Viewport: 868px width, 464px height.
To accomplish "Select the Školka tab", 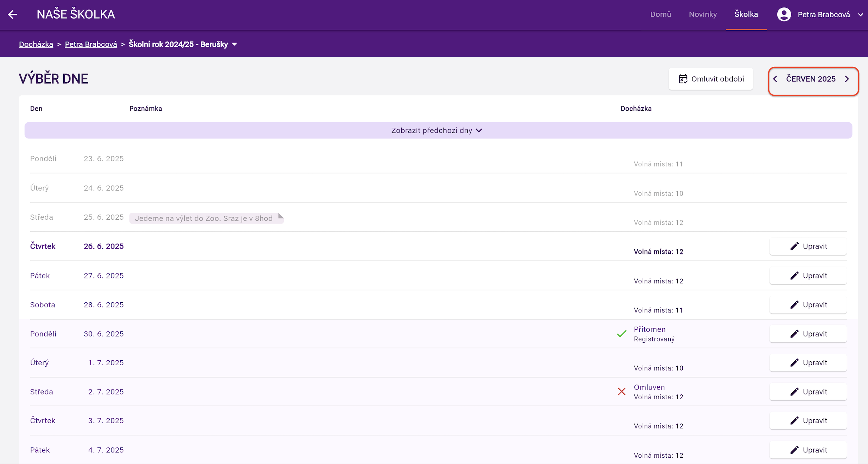I will (746, 14).
